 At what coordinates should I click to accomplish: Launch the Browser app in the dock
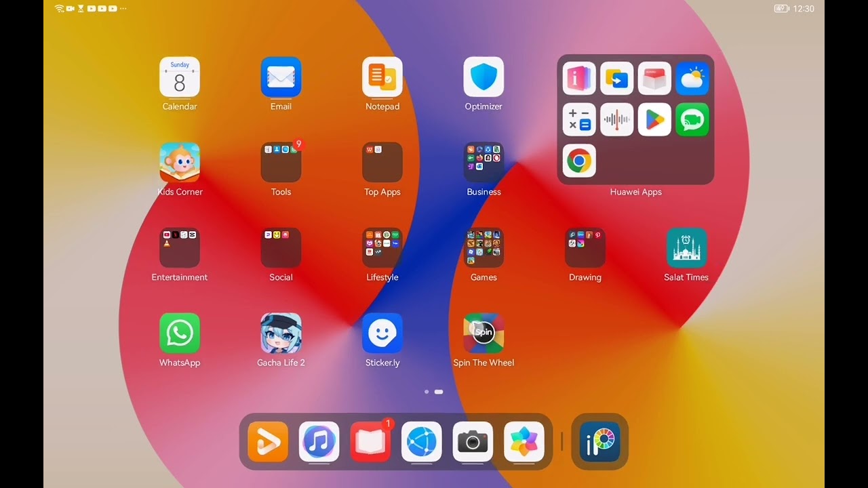pos(422,442)
